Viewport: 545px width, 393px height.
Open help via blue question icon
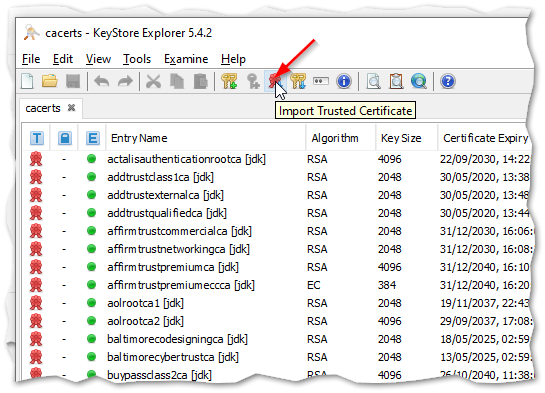pyautogui.click(x=448, y=81)
